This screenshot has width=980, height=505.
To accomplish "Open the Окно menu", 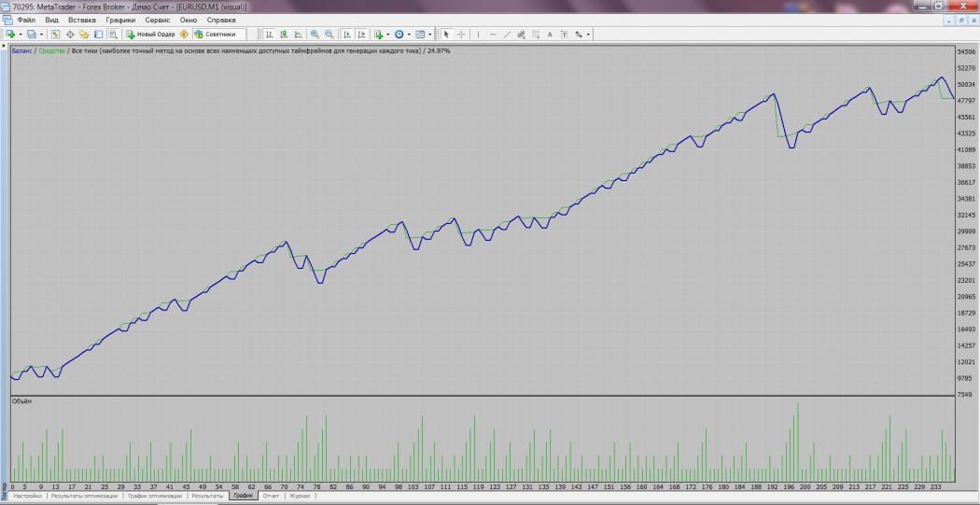I will [x=189, y=20].
